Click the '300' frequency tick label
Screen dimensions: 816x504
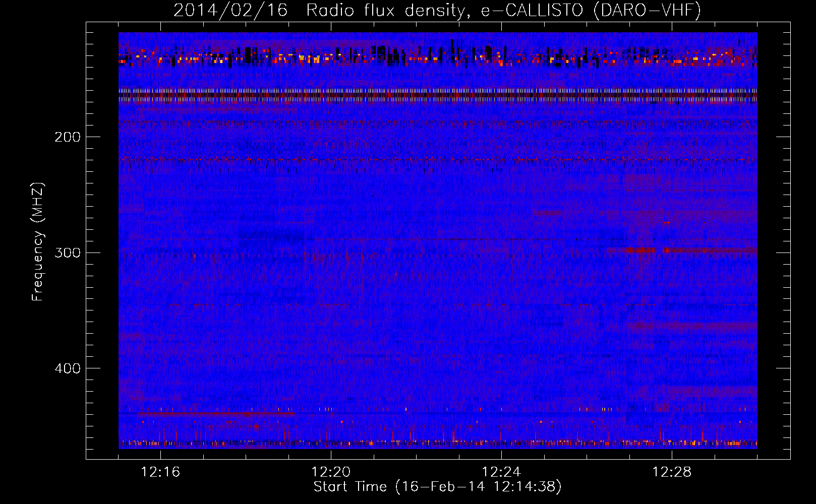tap(68, 253)
